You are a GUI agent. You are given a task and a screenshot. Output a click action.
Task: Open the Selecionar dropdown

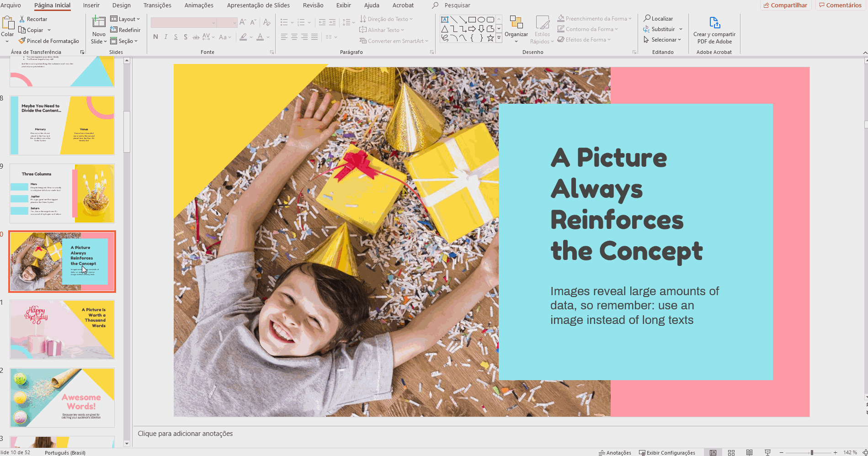click(662, 39)
